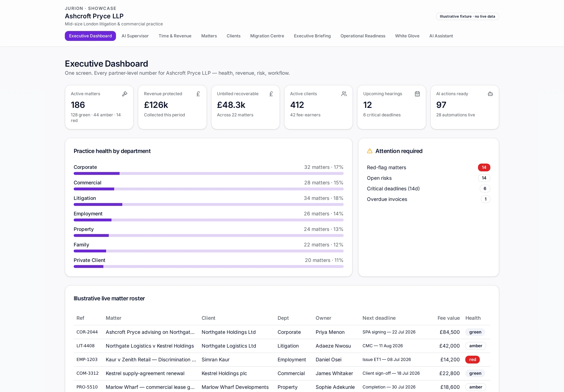The image size is (564, 392).
Task: Click the Health column header
Action: (473, 318)
